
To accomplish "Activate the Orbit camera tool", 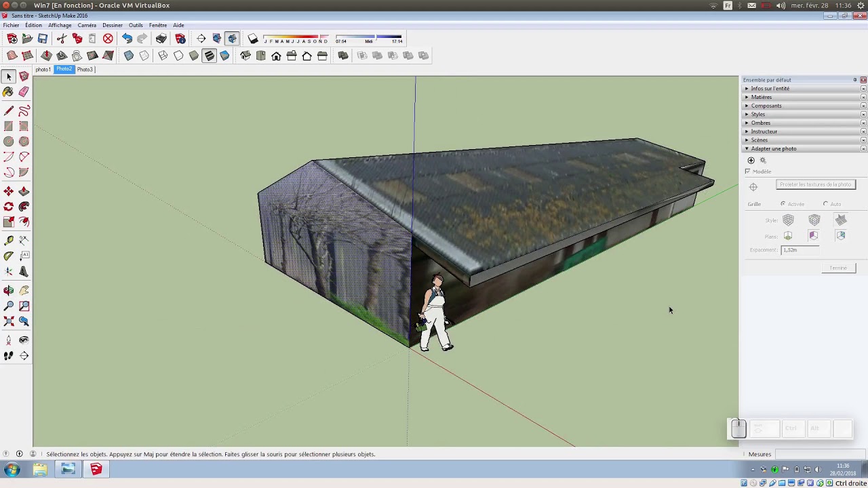I will [x=8, y=290].
